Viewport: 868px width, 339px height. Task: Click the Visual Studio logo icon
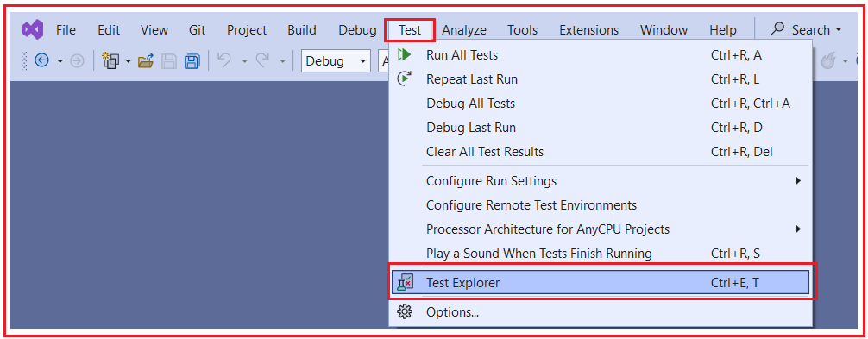(33, 29)
